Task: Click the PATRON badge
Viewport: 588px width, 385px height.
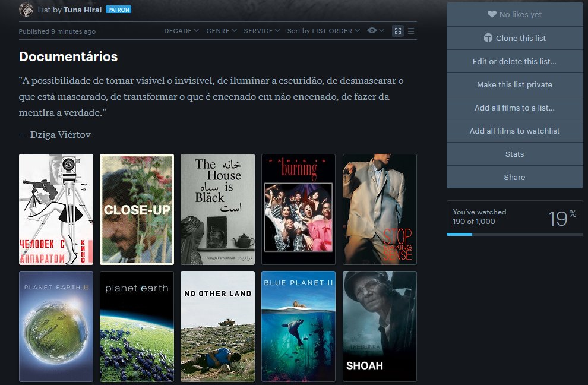Action: coord(119,10)
